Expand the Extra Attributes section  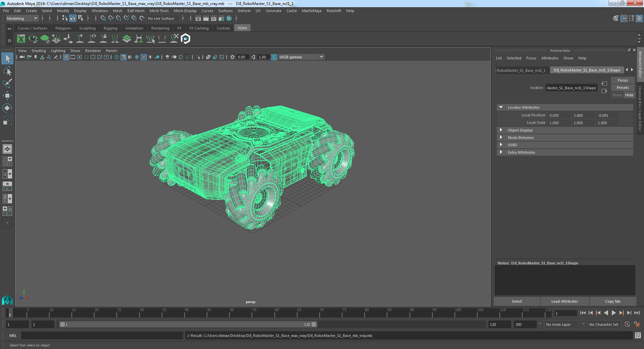pos(501,152)
